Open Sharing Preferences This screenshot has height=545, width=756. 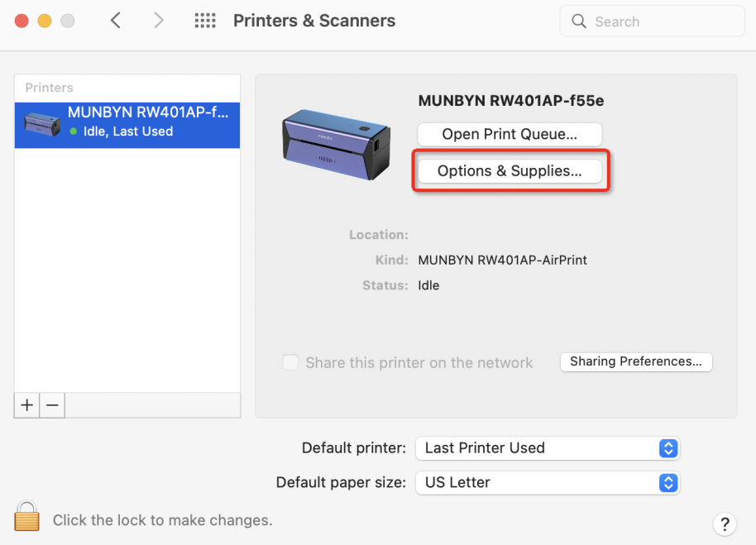coord(635,361)
